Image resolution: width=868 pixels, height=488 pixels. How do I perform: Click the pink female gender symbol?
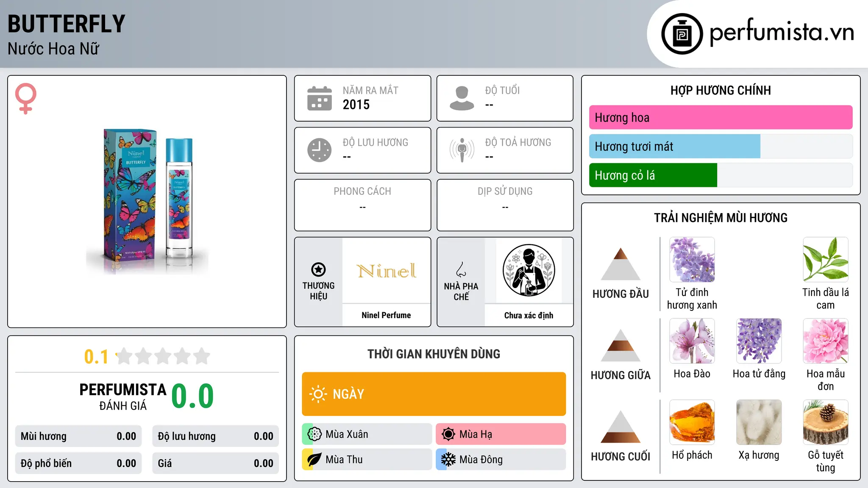point(26,98)
